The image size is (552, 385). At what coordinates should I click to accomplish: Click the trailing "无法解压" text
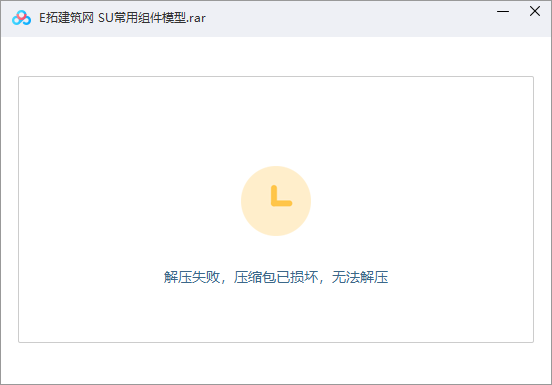360,277
